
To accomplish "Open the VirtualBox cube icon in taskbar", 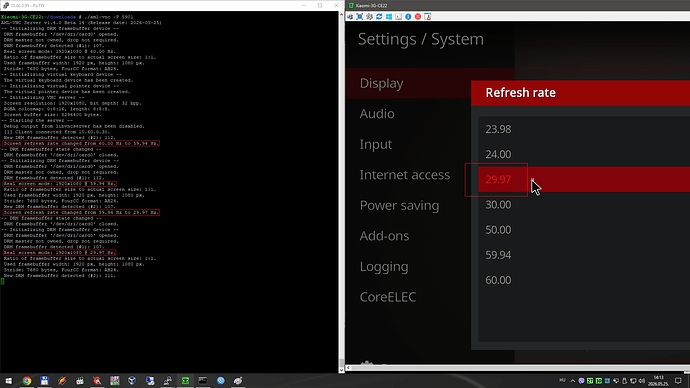I will pyautogui.click(x=132, y=381).
